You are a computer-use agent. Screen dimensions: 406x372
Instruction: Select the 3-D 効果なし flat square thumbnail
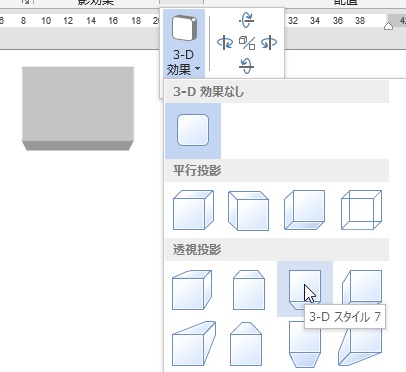[x=193, y=130]
